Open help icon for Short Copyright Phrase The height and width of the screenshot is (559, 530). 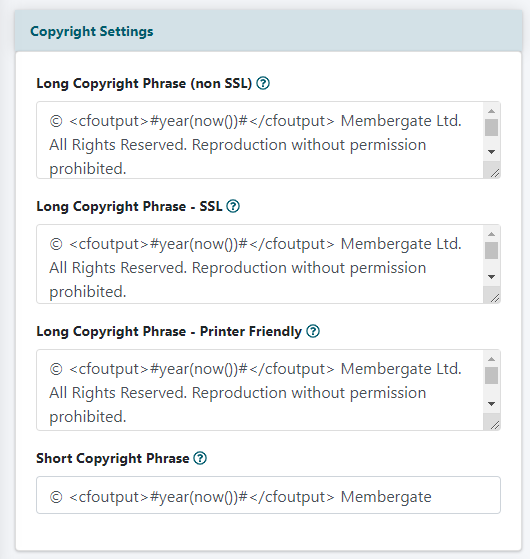200,458
